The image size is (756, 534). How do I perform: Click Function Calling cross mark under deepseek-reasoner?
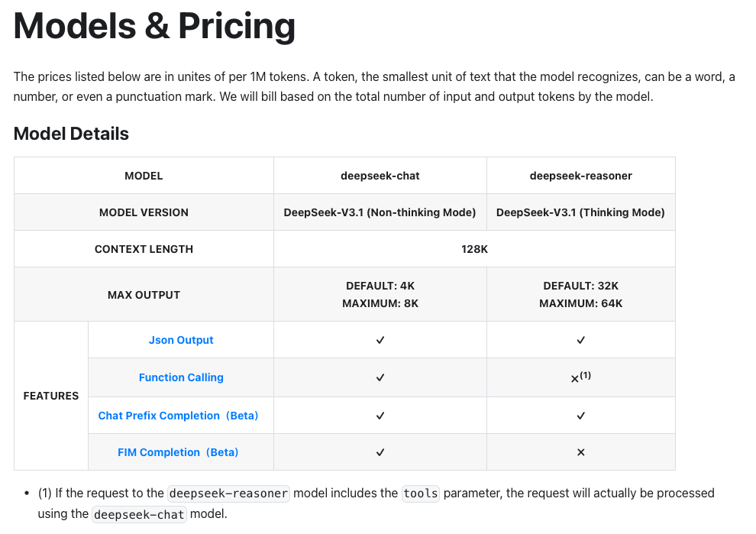576,378
